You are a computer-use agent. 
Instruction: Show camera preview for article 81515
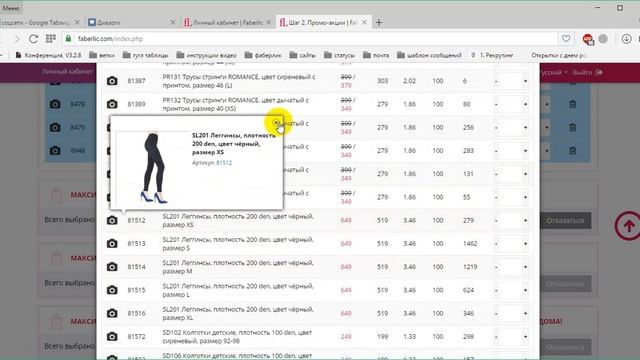coord(112,290)
